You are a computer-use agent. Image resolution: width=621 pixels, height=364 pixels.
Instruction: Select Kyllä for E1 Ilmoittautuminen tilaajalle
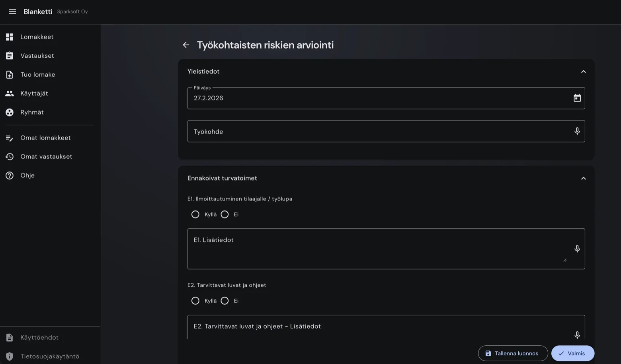pyautogui.click(x=195, y=214)
